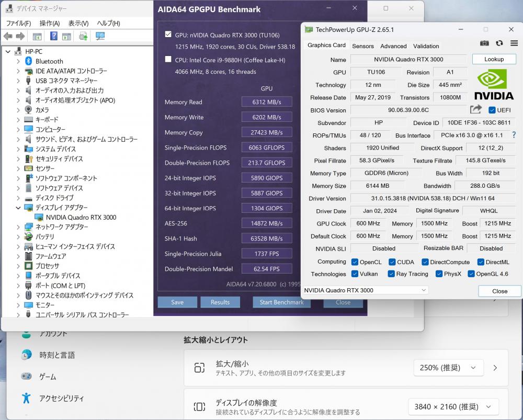523x420 pixels.
Task: Open the 250% (推奨) scale dropdown
Action: point(449,368)
